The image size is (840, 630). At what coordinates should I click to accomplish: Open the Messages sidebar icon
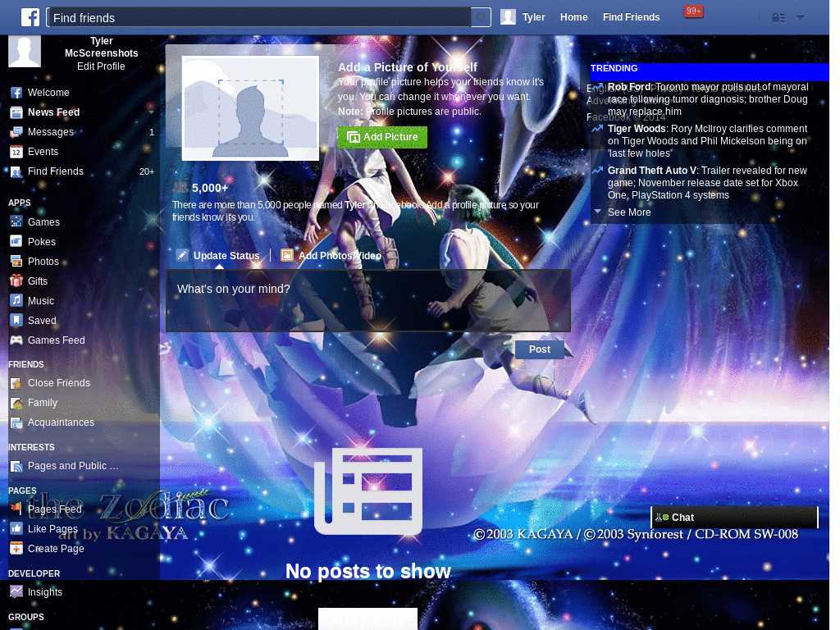click(16, 132)
